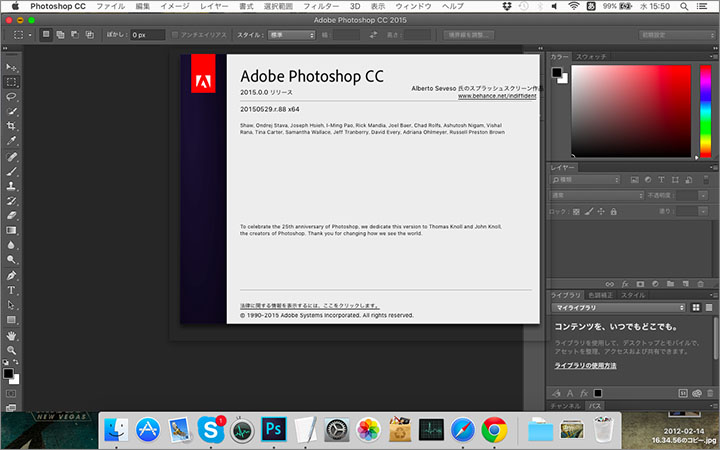Select the Hand tool
720x450 pixels.
point(11,336)
